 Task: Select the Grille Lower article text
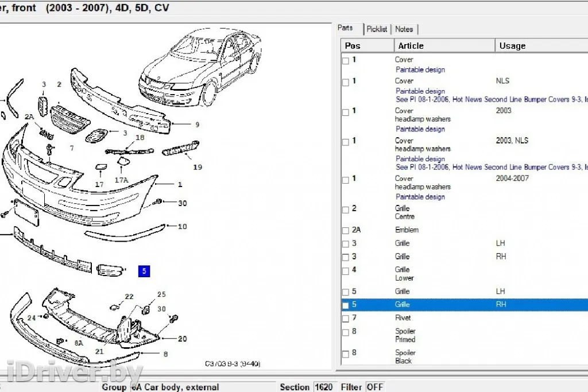coord(404,274)
